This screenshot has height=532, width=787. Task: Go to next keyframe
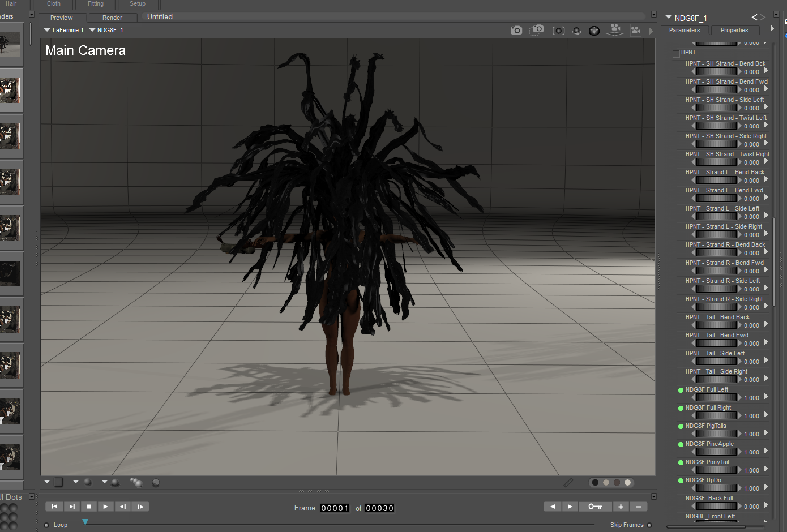coord(570,507)
